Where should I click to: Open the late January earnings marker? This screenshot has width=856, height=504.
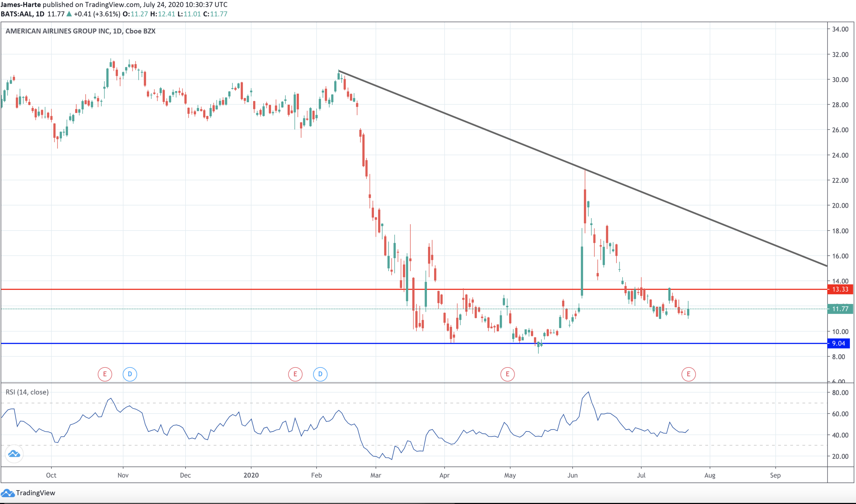[x=295, y=374]
